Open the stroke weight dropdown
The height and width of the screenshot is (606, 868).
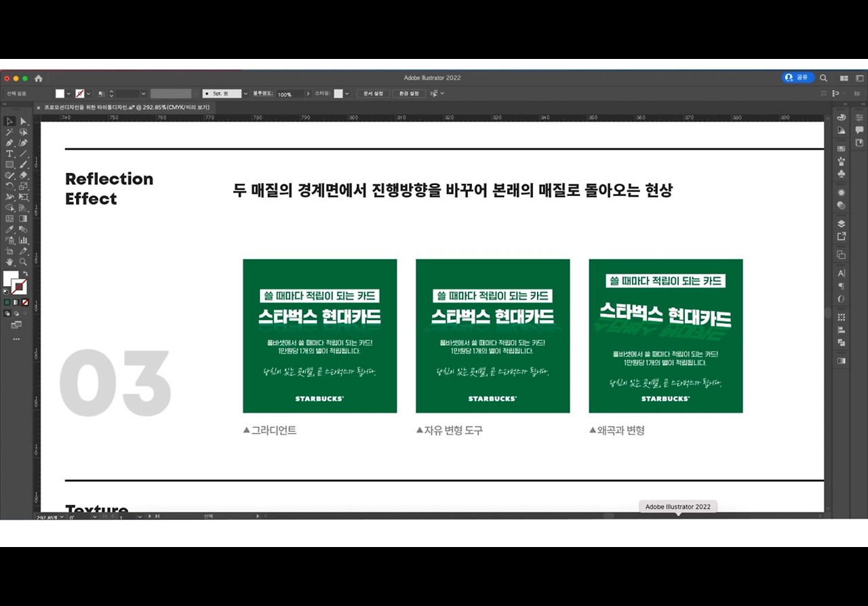[143, 94]
